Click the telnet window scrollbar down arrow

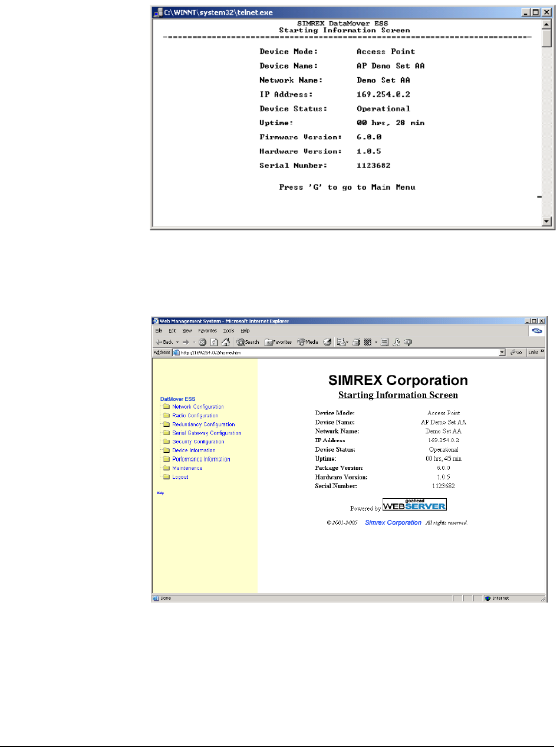pos(546,222)
